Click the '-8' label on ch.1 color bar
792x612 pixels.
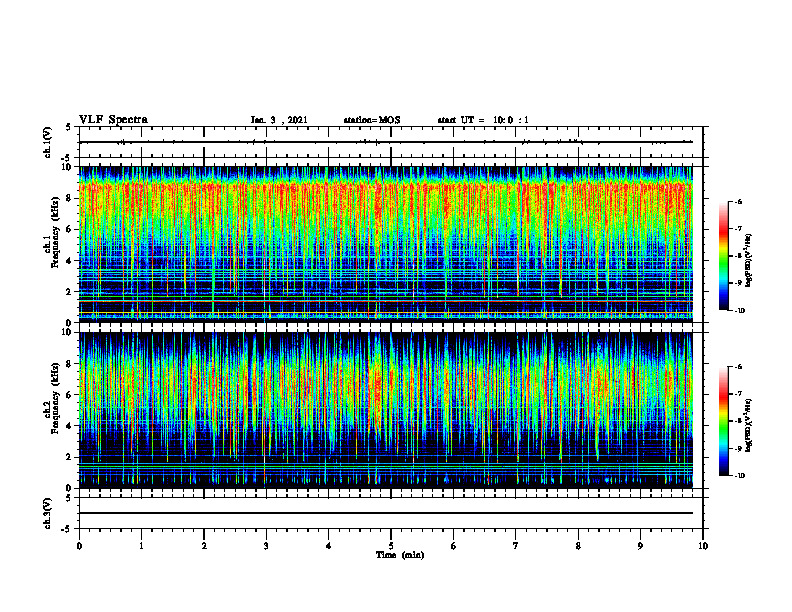click(x=739, y=256)
